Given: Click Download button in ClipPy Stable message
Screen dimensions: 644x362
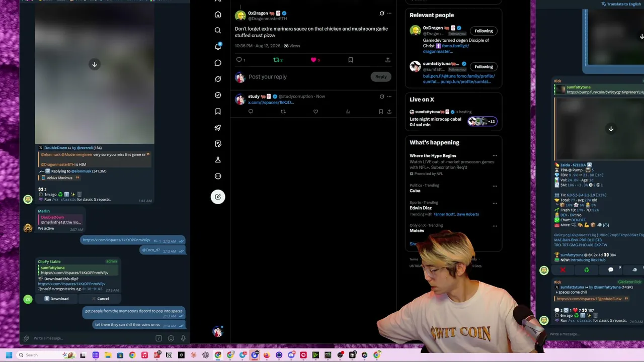Looking at the screenshot, I should [x=56, y=299].
